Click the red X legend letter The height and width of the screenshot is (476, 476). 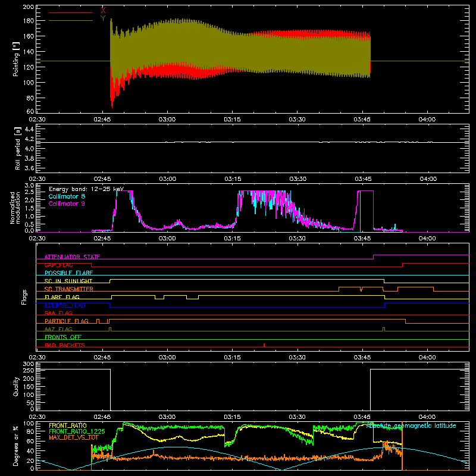click(x=103, y=11)
